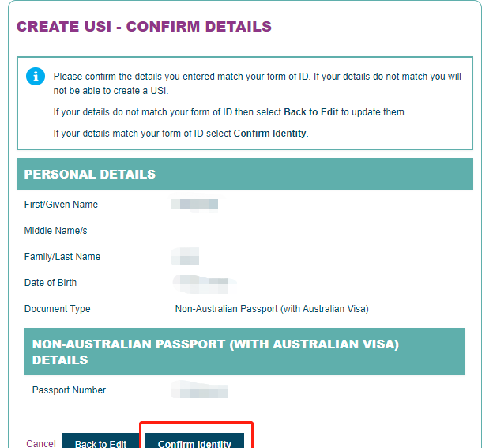493x448 pixels.
Task: Click the Back to Edit button
Action: pyautogui.click(x=100, y=441)
